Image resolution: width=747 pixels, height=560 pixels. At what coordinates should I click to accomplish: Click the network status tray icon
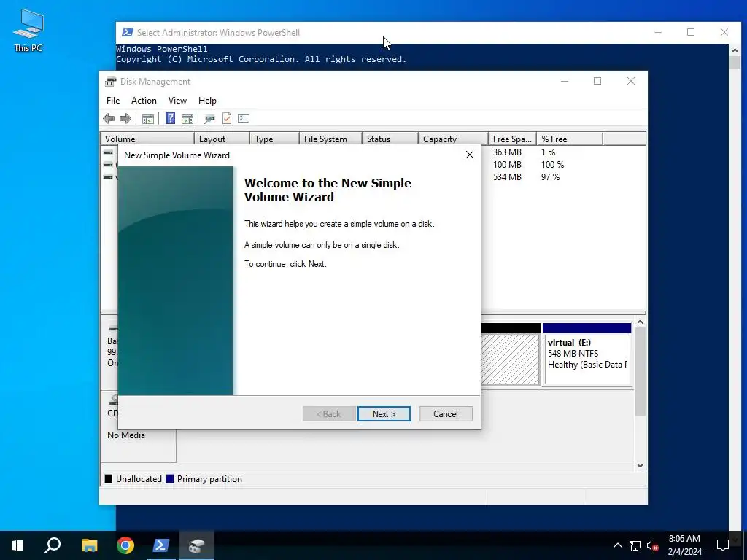coord(635,545)
